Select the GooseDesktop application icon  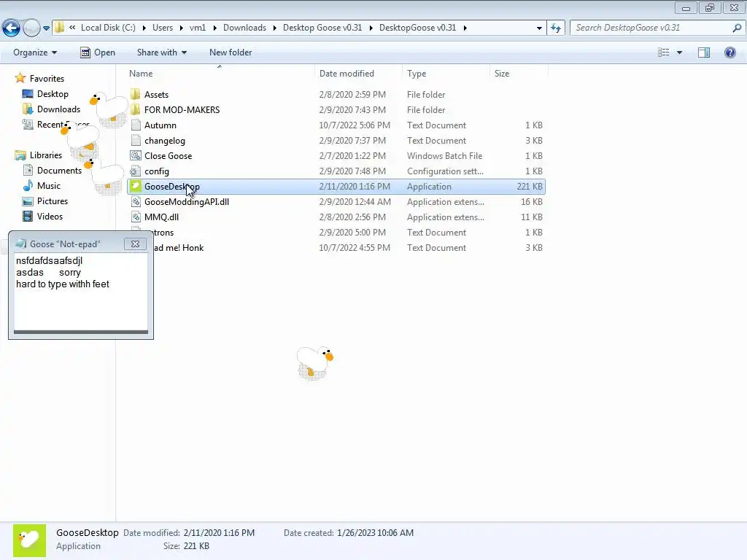coord(136,186)
